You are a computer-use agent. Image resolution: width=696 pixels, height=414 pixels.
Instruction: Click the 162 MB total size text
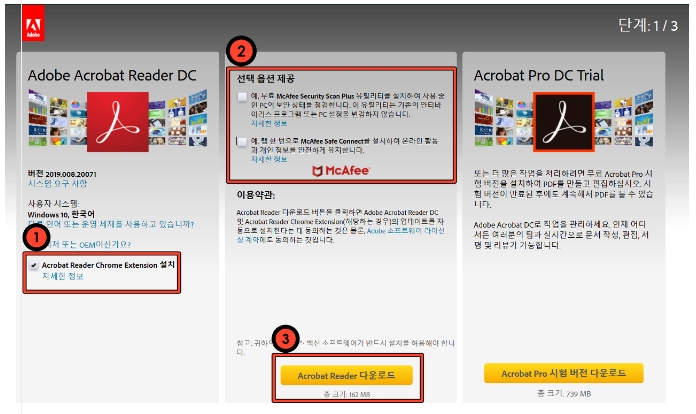point(347,394)
